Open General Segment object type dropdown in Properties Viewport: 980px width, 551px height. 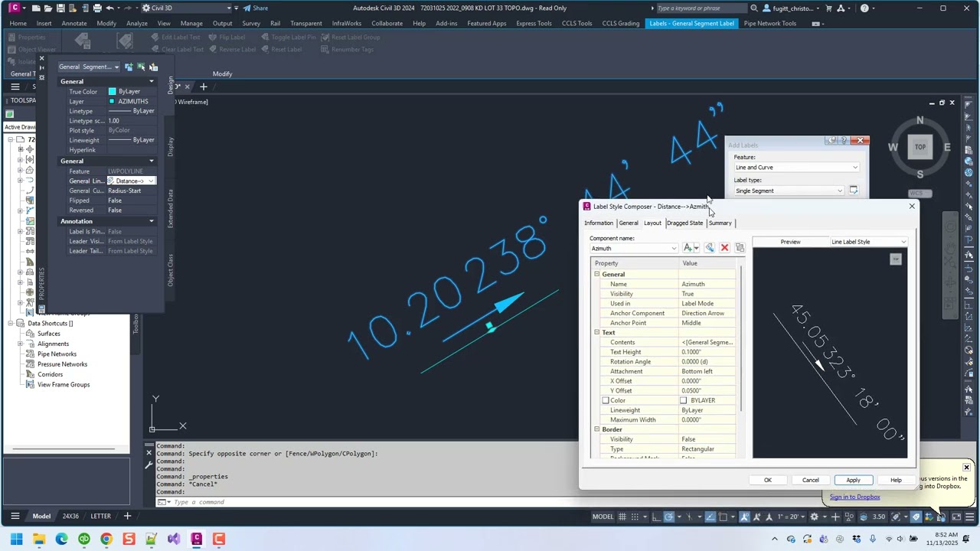click(89, 67)
